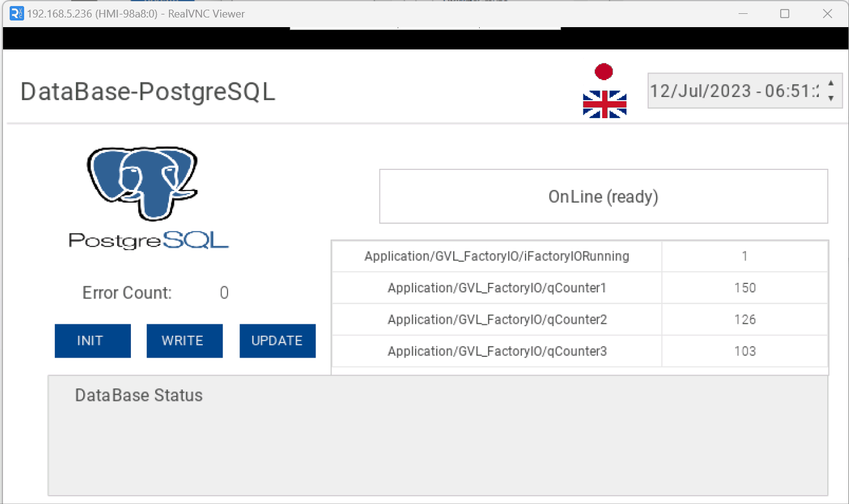Click the UK flag language icon

coord(605,104)
